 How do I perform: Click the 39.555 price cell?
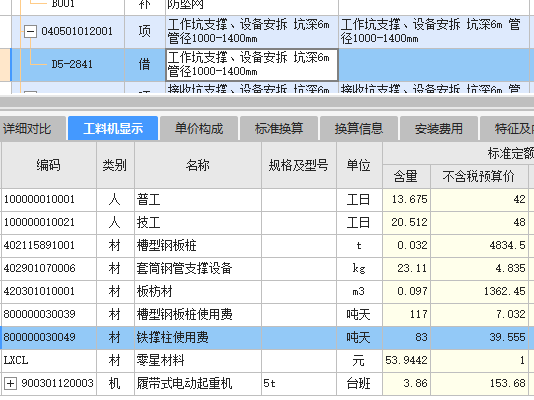pos(479,337)
